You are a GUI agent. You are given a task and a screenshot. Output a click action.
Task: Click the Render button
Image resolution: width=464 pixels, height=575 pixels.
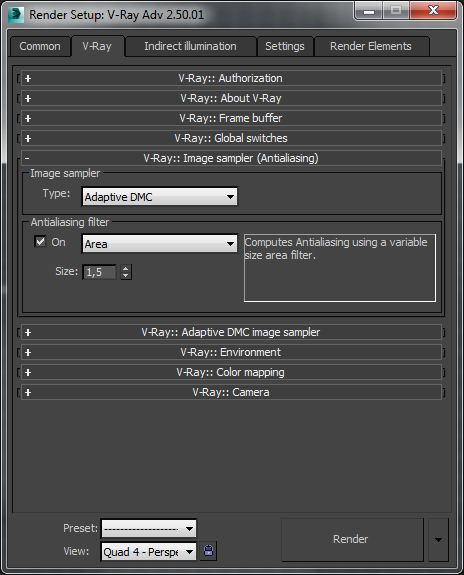coord(352,539)
